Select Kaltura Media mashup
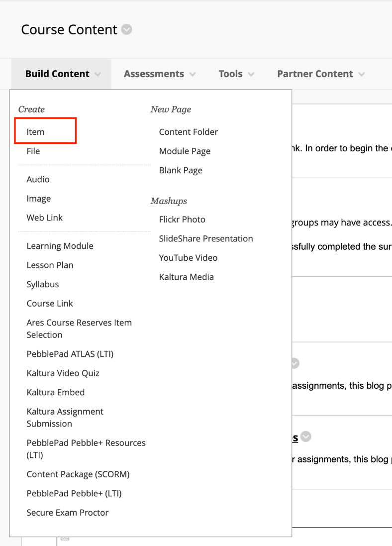The image size is (392, 546). [187, 277]
